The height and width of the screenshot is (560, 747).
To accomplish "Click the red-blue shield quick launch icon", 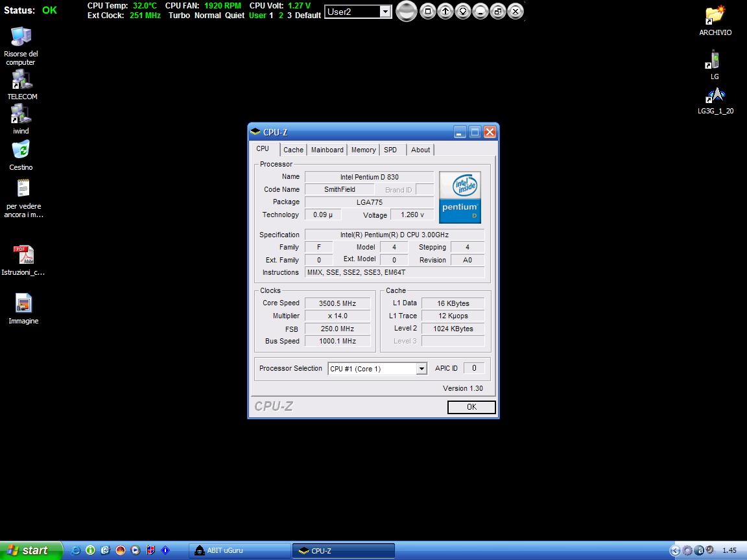I will [x=150, y=550].
